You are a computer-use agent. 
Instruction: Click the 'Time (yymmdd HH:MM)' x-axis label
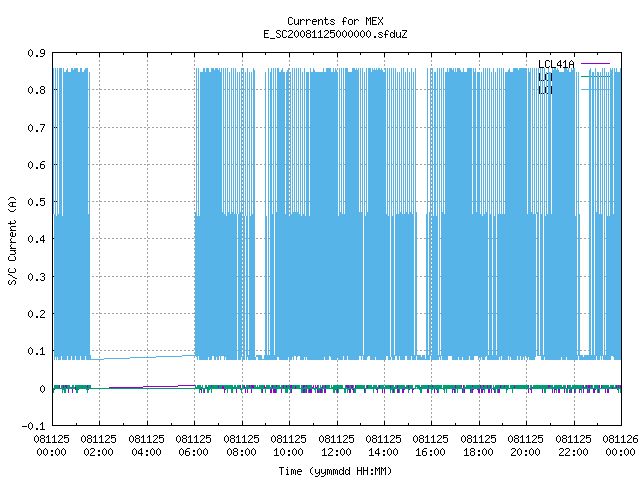(x=335, y=471)
